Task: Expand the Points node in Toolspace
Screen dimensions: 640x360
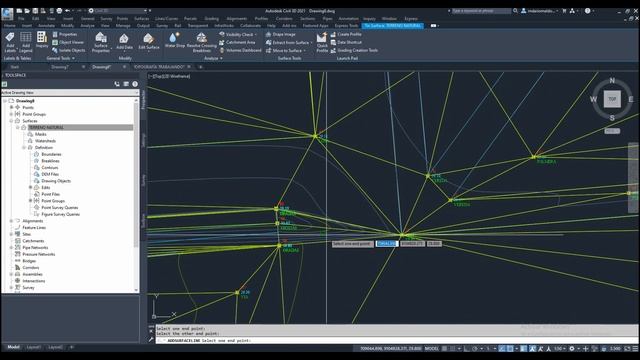Action: [11, 107]
